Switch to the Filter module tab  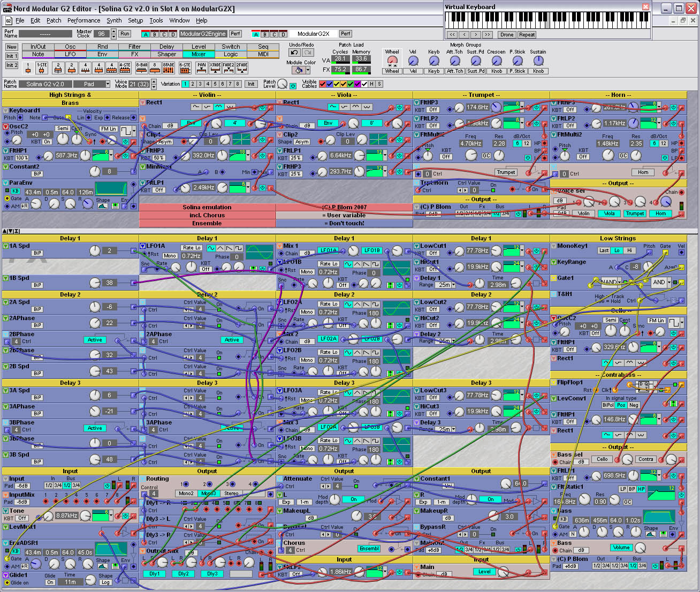click(x=134, y=47)
